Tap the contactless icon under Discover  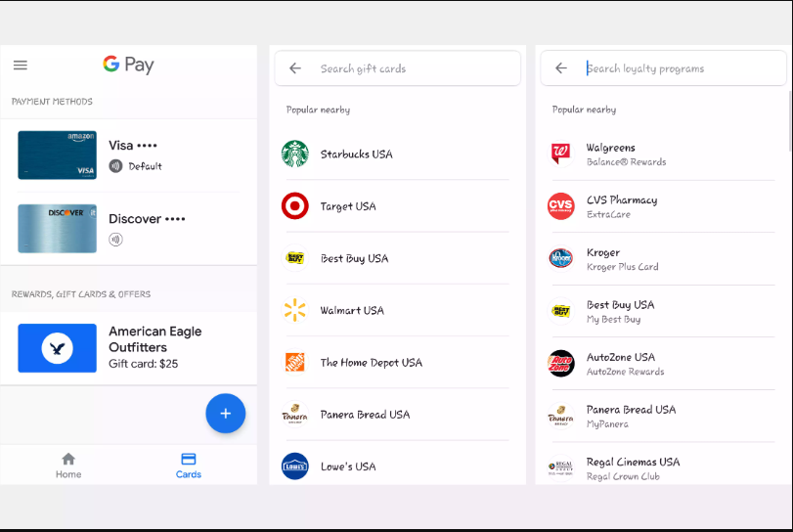[x=115, y=240]
